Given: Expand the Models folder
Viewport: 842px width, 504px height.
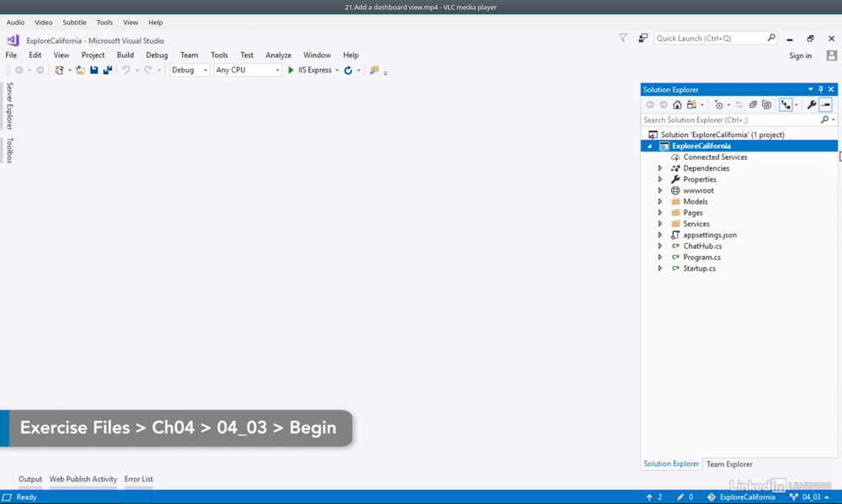Looking at the screenshot, I should coord(660,201).
